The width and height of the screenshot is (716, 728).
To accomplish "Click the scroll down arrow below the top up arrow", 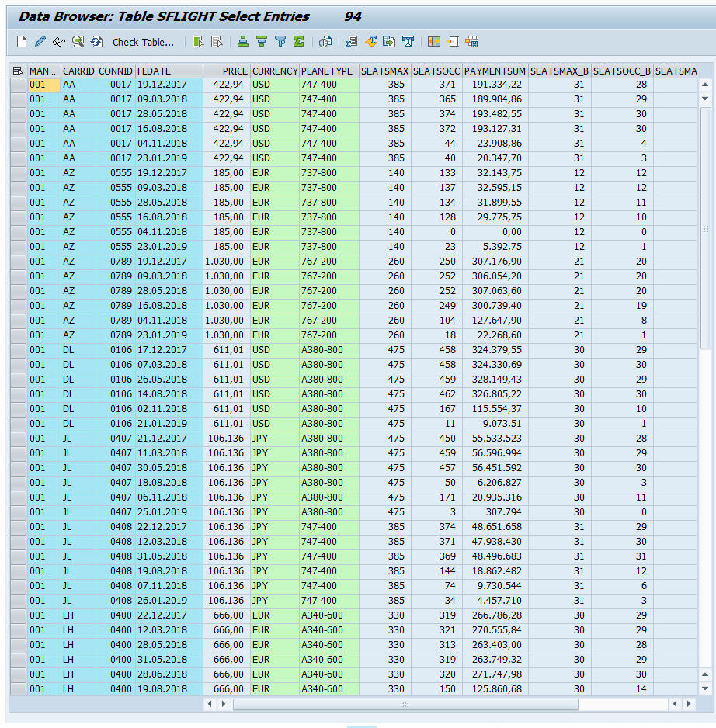I will [705, 99].
